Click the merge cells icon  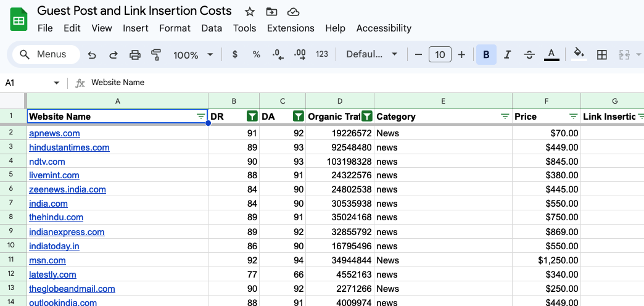click(x=624, y=55)
